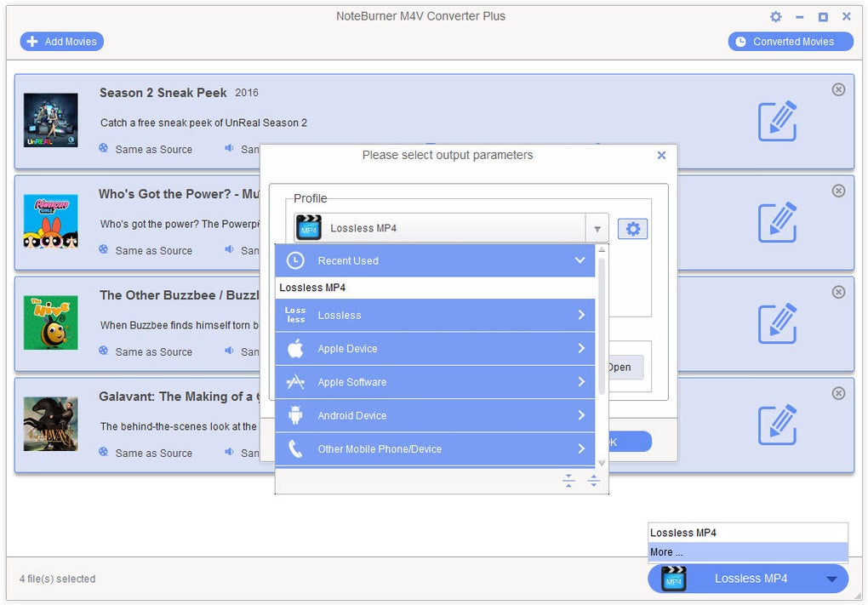Open the Profile dropdown arrow
Image resolution: width=868 pixels, height=605 pixels.
tap(597, 229)
